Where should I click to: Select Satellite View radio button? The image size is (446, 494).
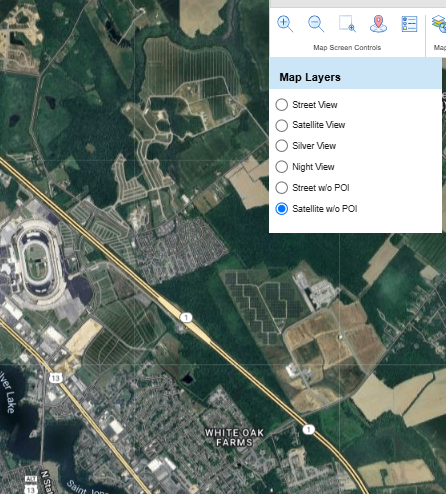tap(282, 125)
